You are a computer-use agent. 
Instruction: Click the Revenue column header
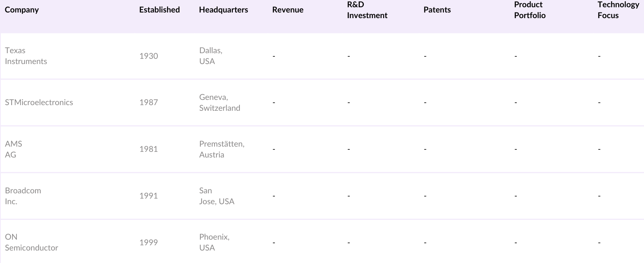(x=288, y=10)
